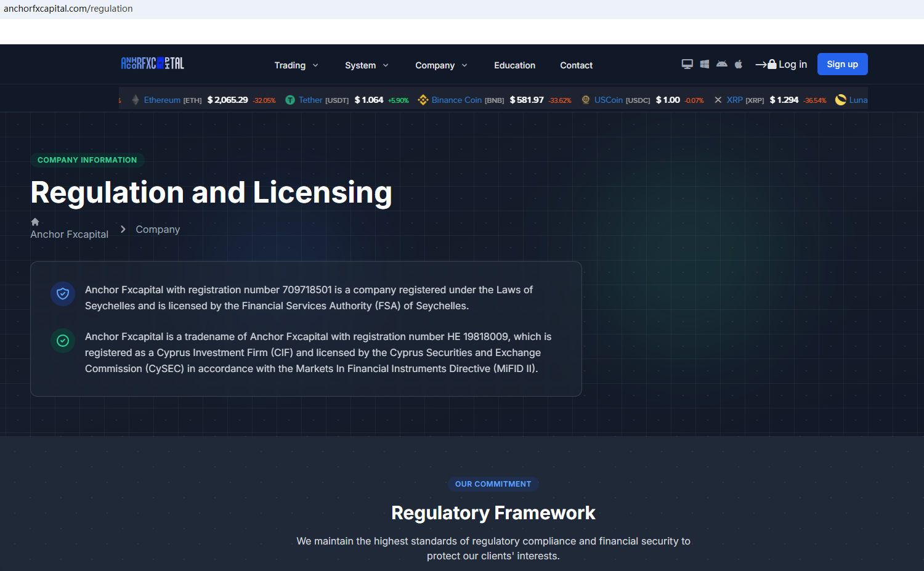Open the Company dropdown menu

[441, 65]
